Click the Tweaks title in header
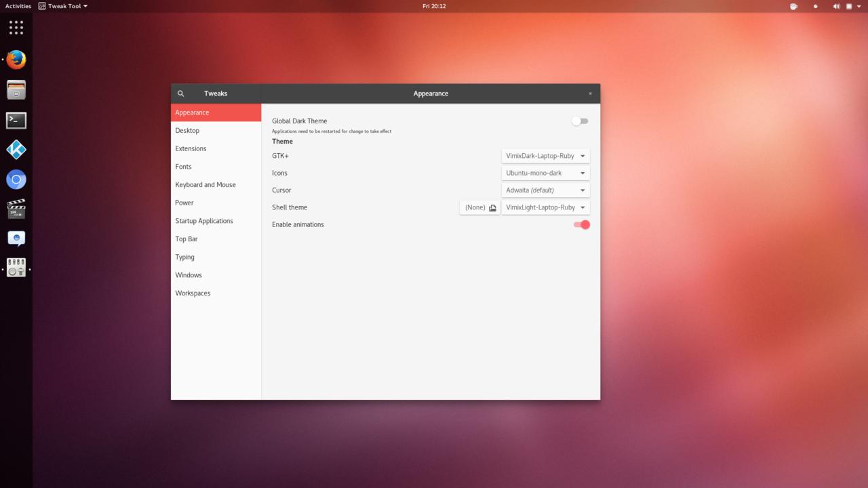 tap(216, 94)
